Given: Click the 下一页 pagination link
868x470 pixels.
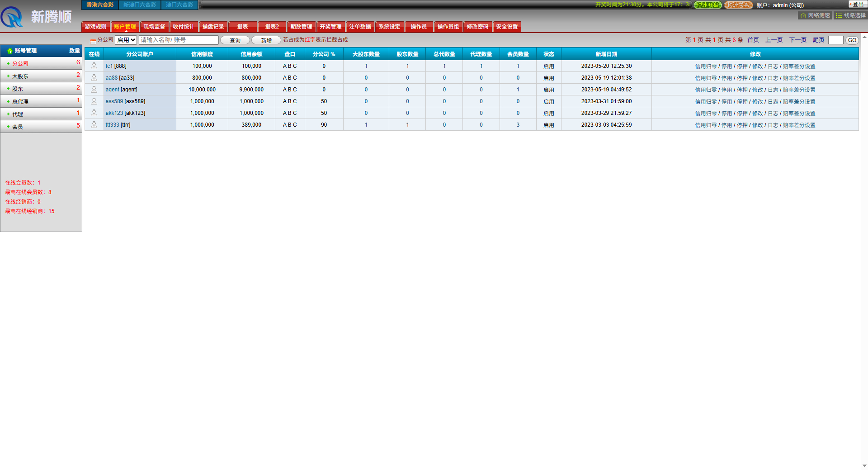Looking at the screenshot, I should [797, 40].
